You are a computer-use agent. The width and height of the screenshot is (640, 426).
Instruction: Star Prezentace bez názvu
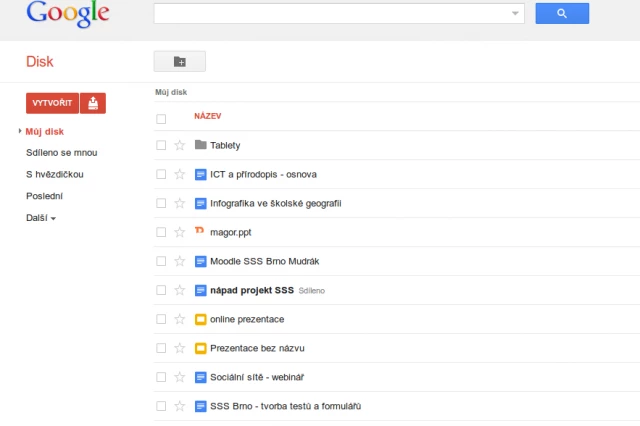point(180,348)
